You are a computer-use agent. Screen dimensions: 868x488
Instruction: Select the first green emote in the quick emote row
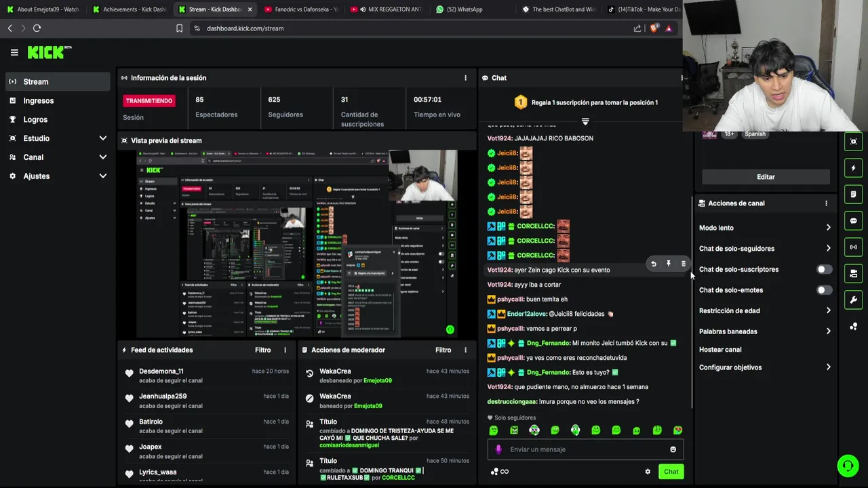[494, 430]
